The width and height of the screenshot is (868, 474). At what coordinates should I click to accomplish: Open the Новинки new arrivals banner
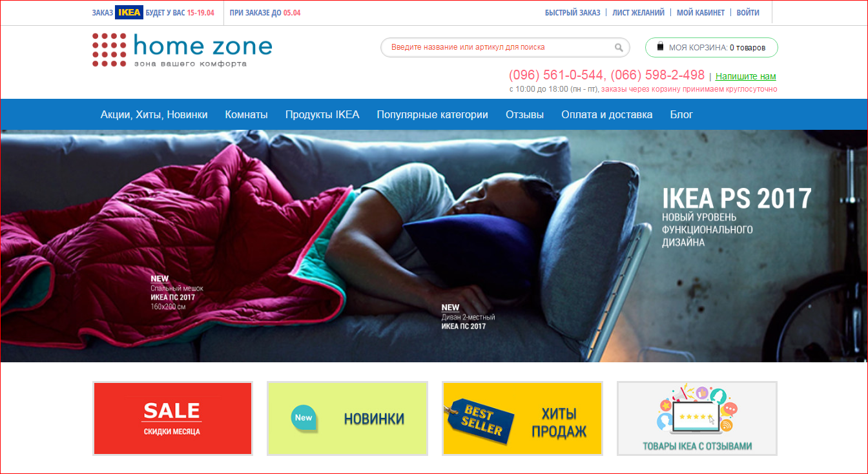click(x=347, y=418)
